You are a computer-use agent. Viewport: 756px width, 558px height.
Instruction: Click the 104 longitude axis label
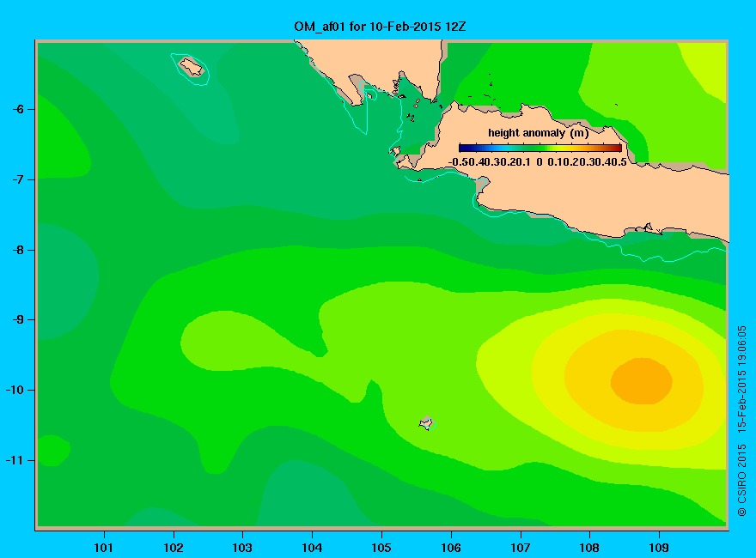(312, 548)
